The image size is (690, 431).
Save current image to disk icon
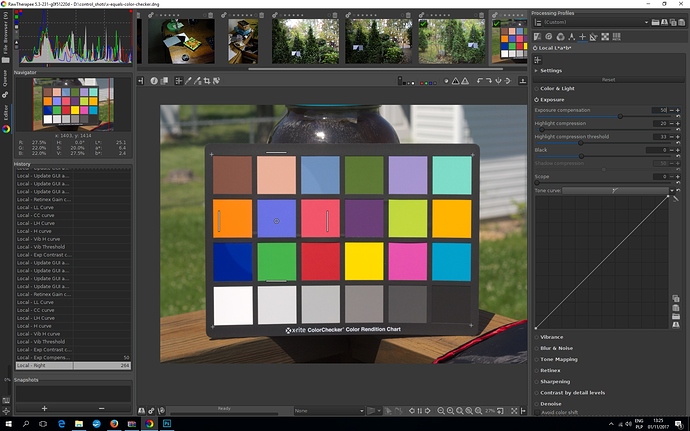pos(142,411)
